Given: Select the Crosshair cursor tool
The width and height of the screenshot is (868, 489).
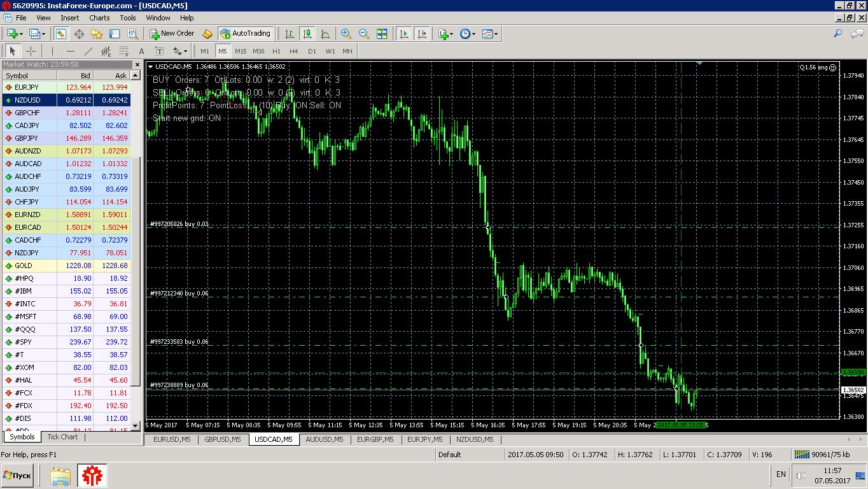Looking at the screenshot, I should click(x=31, y=51).
